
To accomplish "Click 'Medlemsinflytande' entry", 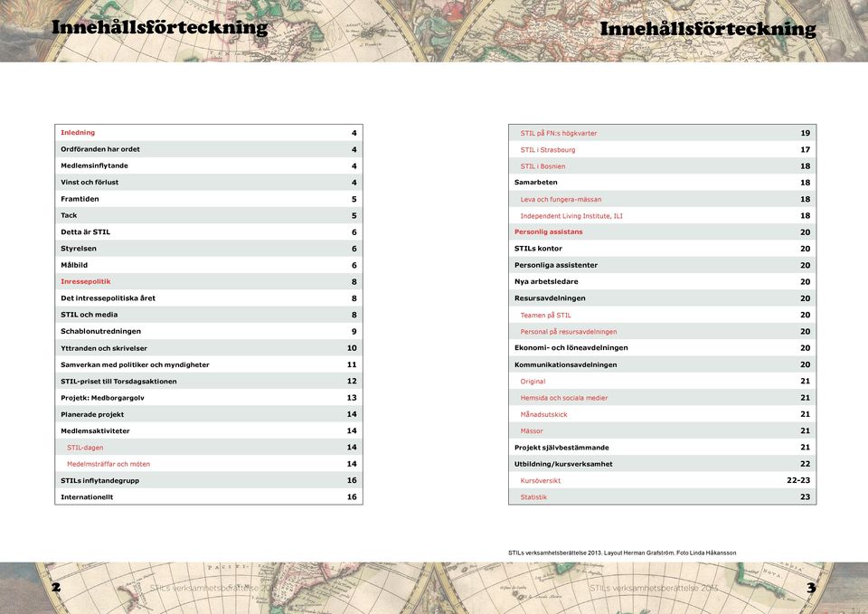I will 209,166.
